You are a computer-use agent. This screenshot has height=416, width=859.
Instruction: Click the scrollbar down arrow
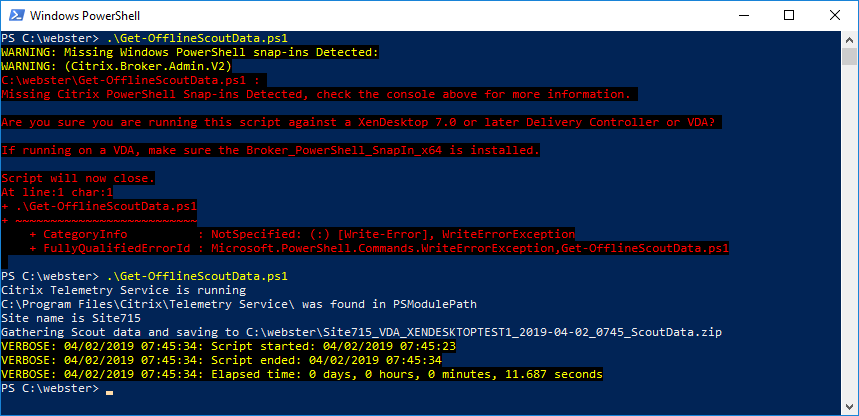tap(850, 407)
